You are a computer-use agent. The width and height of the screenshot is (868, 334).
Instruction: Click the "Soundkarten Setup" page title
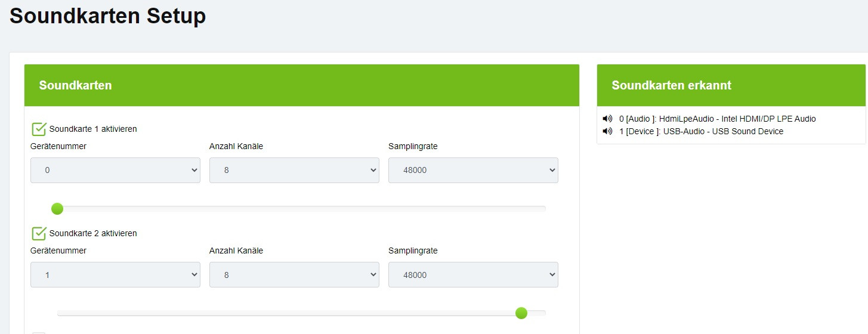pyautogui.click(x=108, y=16)
